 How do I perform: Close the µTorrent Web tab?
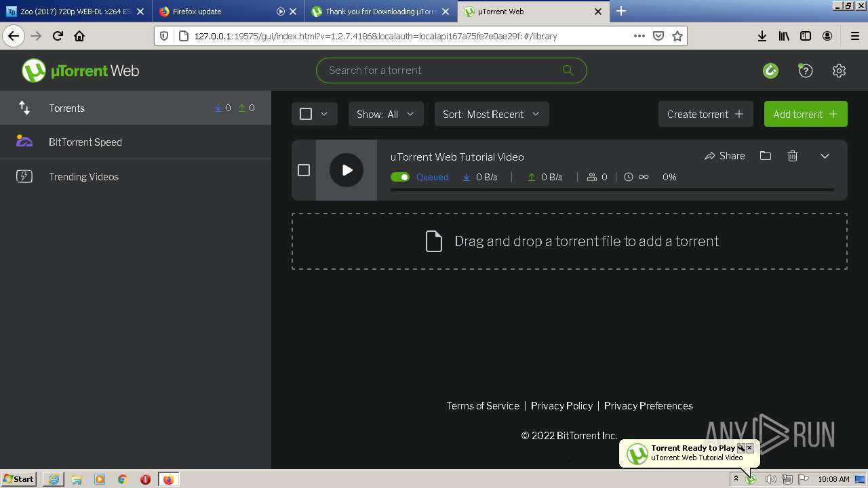pos(598,12)
